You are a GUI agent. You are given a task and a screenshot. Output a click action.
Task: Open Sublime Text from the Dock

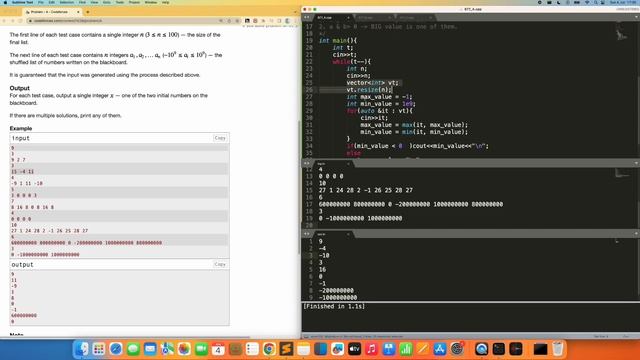286,349
